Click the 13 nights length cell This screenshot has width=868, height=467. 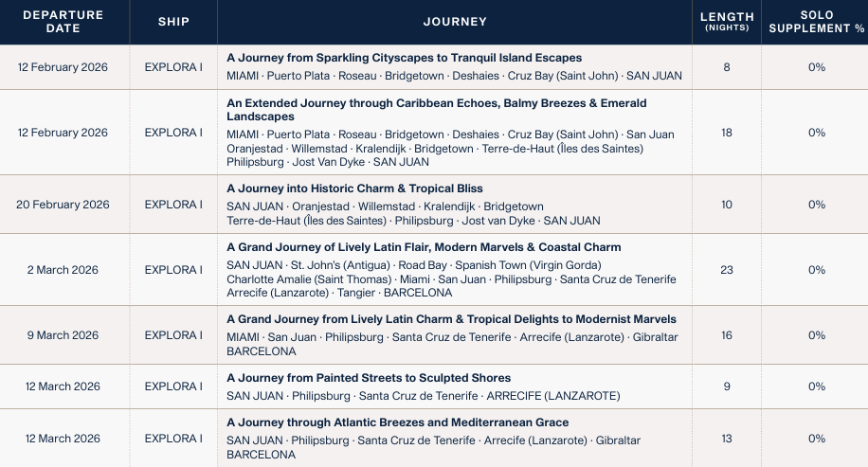[x=727, y=439]
